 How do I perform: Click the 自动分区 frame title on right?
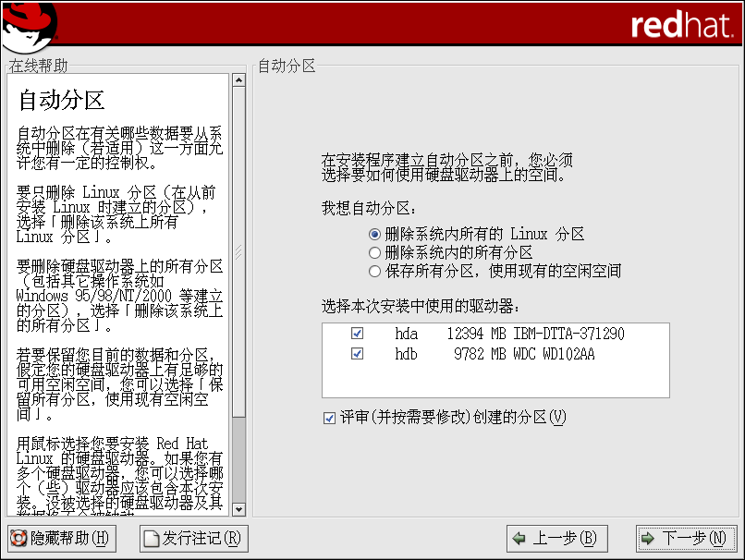(x=287, y=66)
